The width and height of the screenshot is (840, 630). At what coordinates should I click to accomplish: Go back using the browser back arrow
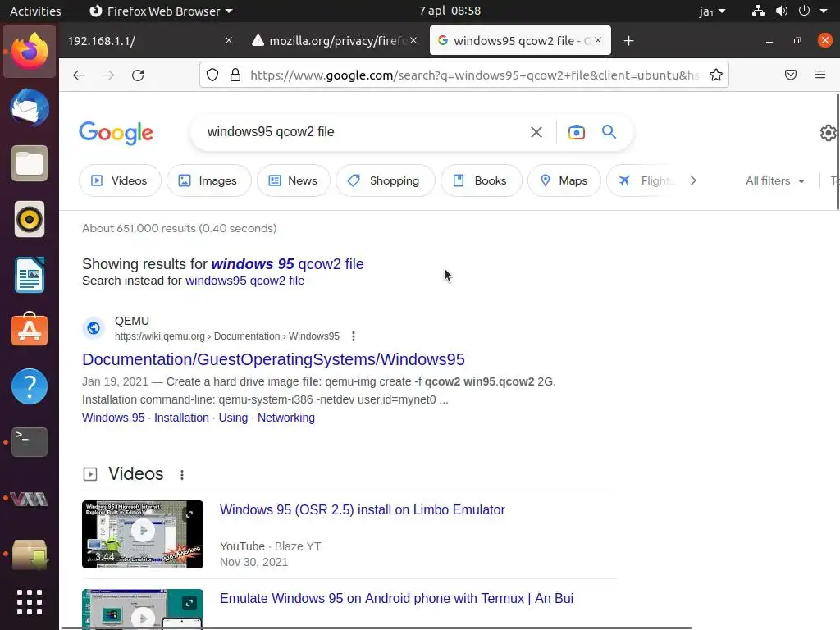tap(79, 75)
